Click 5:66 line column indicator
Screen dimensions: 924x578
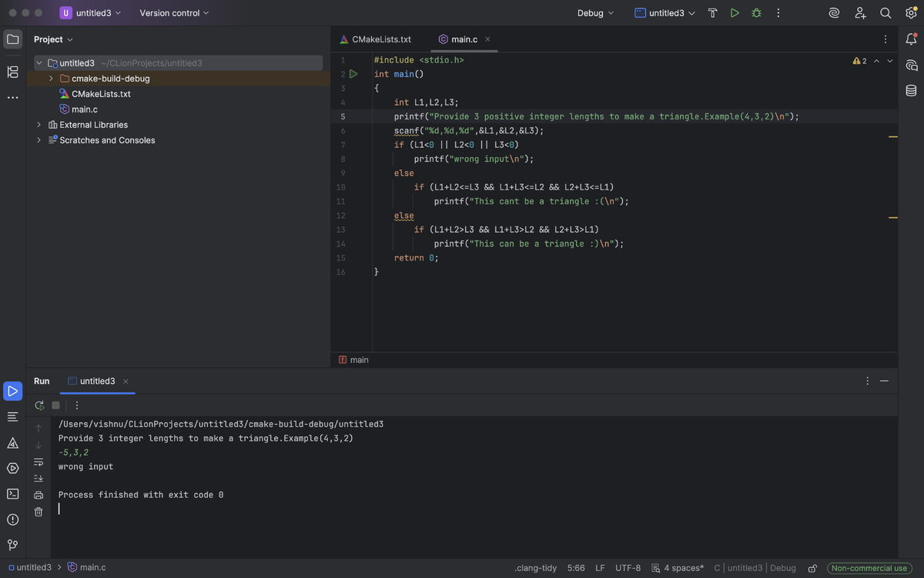pyautogui.click(x=576, y=568)
